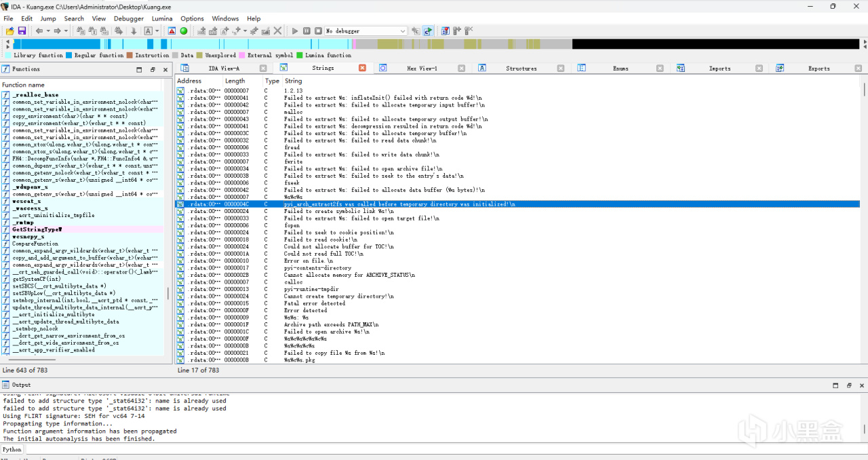
Task: Close the Structures tab
Action: (x=561, y=69)
